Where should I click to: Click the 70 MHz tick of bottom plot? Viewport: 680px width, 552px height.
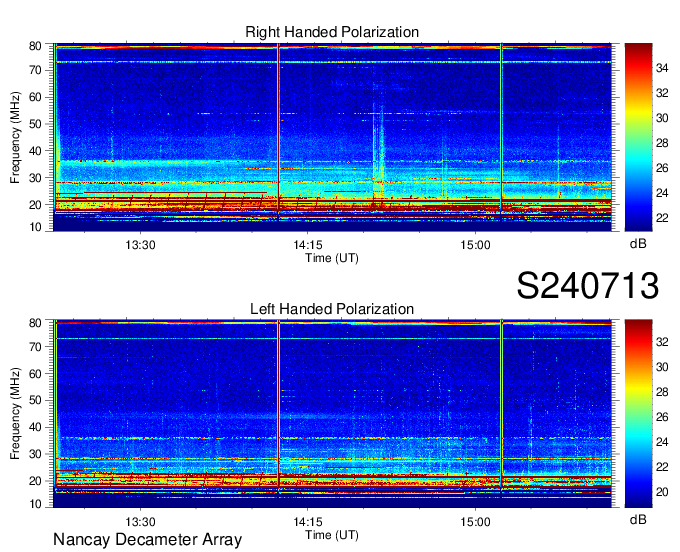pyautogui.click(x=35, y=347)
